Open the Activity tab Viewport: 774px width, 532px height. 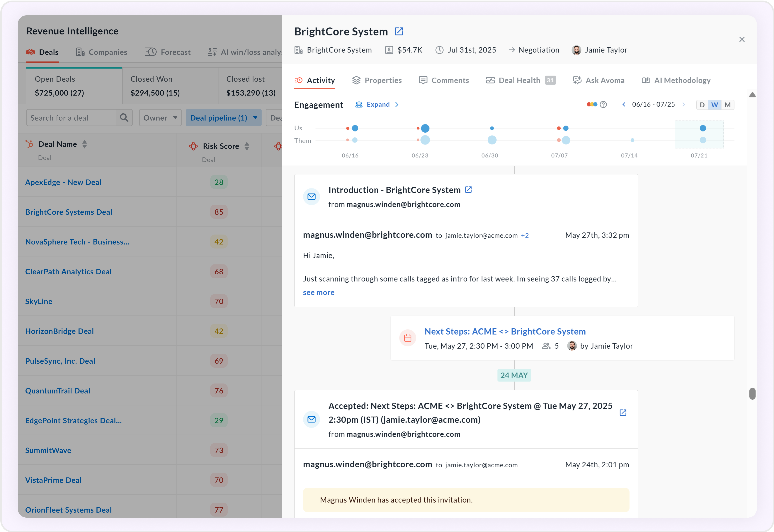[x=315, y=80]
